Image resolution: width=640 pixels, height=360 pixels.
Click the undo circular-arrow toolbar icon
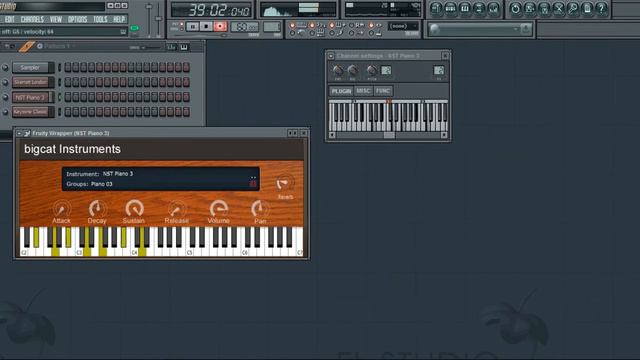click(516, 8)
